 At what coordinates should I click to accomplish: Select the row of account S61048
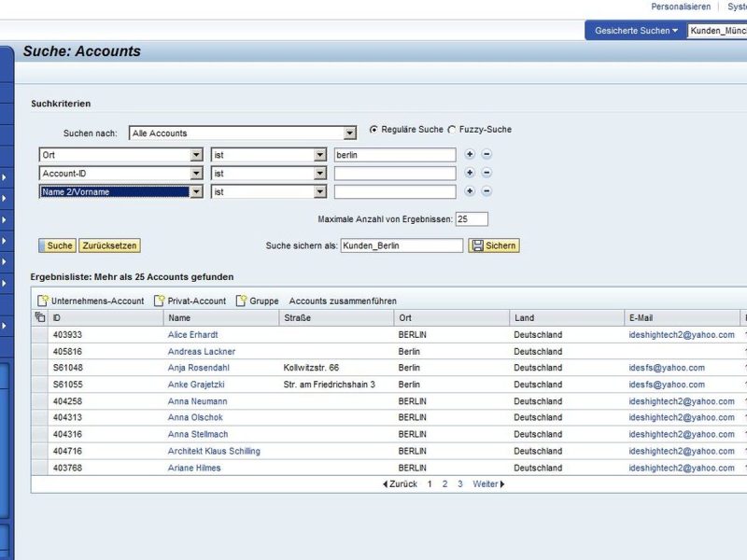(x=39, y=368)
